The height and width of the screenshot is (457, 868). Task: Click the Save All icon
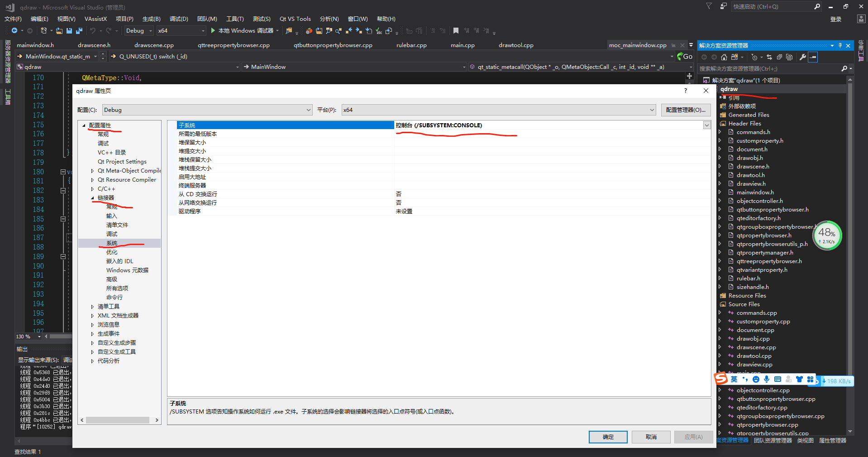[x=80, y=30]
